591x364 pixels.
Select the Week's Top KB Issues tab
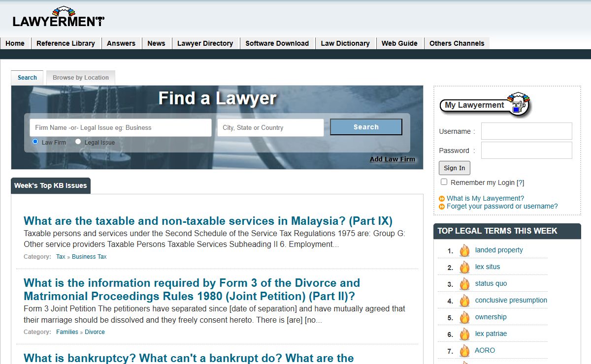(50, 185)
